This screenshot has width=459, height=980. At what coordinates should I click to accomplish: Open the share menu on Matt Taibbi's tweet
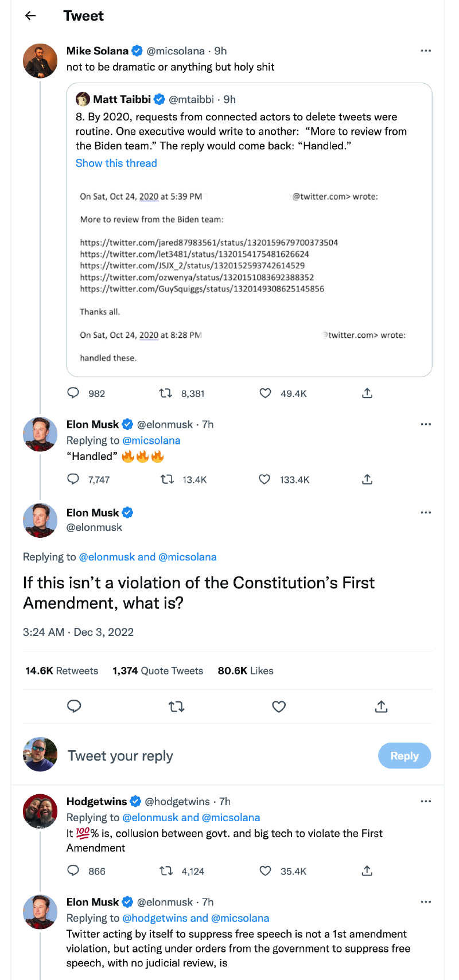367,393
